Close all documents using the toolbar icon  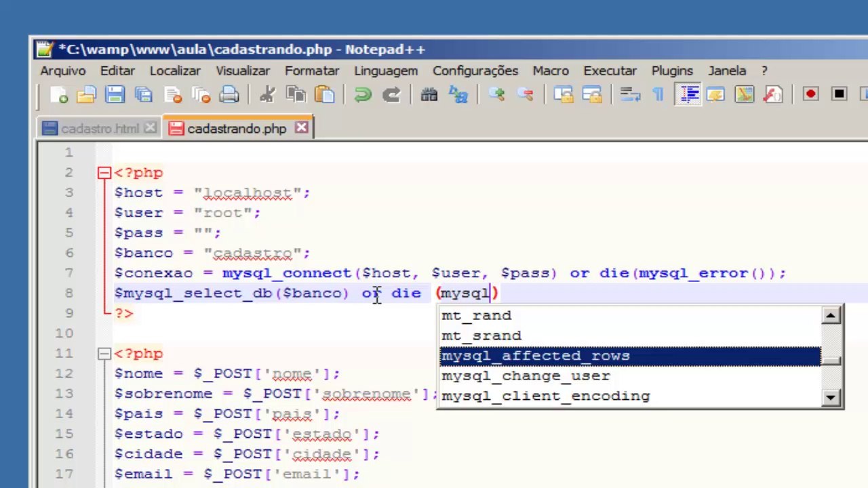201,94
